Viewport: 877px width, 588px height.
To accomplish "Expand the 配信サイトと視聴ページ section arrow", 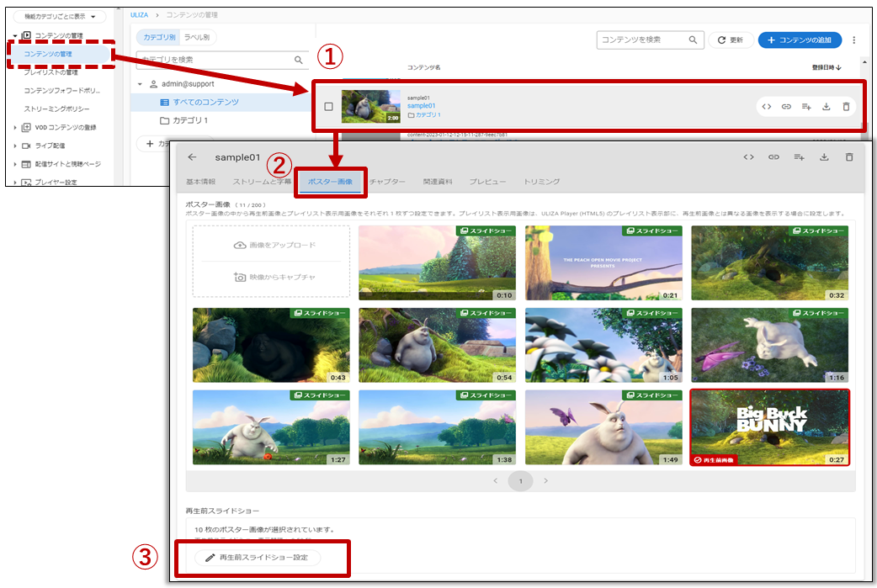I will click(15, 164).
